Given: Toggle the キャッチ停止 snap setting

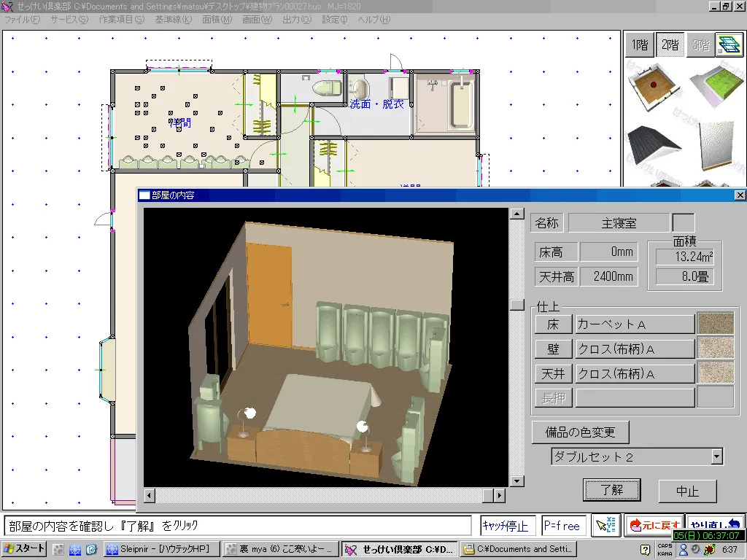Looking at the screenshot, I should click(x=505, y=526).
